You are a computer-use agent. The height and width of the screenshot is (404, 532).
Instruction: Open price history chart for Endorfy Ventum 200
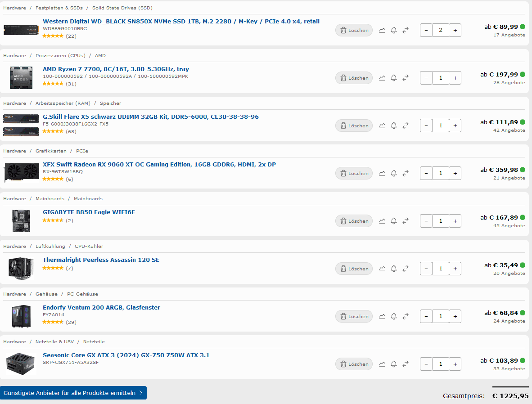pos(382,316)
